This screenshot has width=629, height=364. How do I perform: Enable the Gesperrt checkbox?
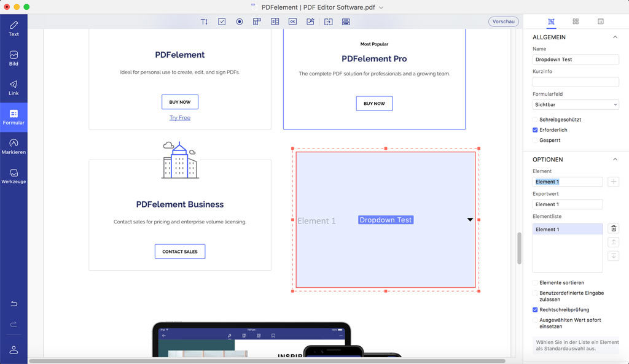coord(535,141)
